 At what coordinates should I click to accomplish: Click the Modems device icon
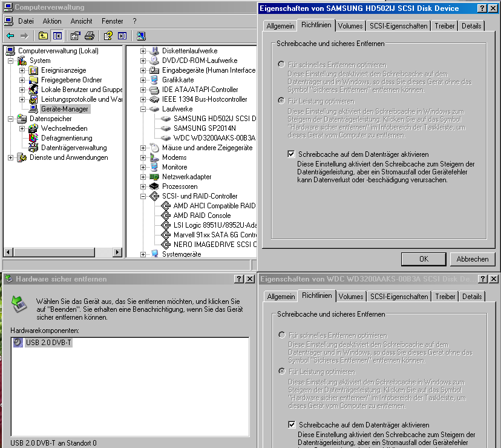[x=154, y=157]
